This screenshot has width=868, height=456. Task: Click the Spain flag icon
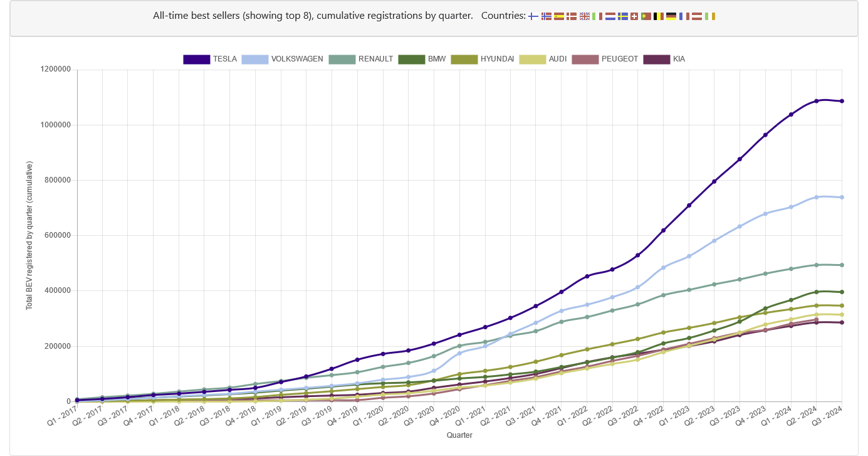[559, 16]
